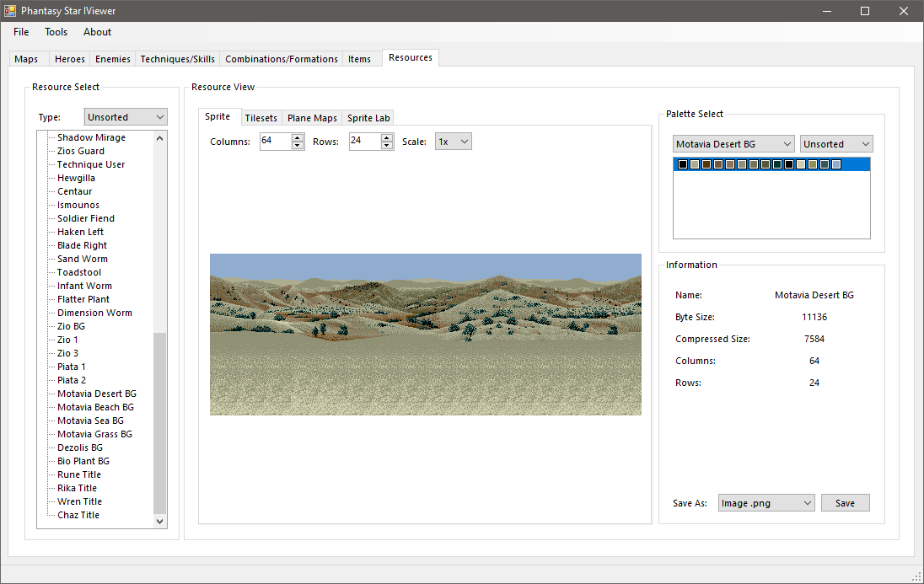Screen dimensions: 924x584
Task: Select Motavia Desert BG in the resource list
Action: [97, 394]
